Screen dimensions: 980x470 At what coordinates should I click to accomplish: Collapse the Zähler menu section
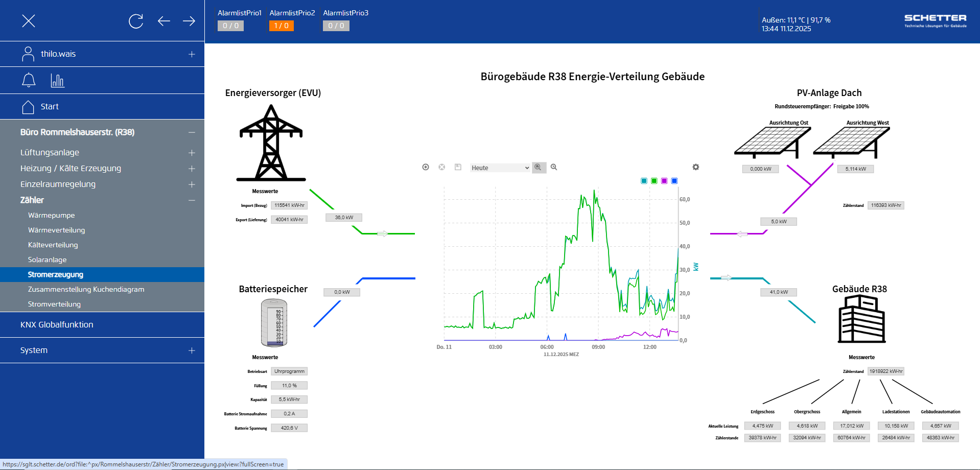(x=192, y=200)
